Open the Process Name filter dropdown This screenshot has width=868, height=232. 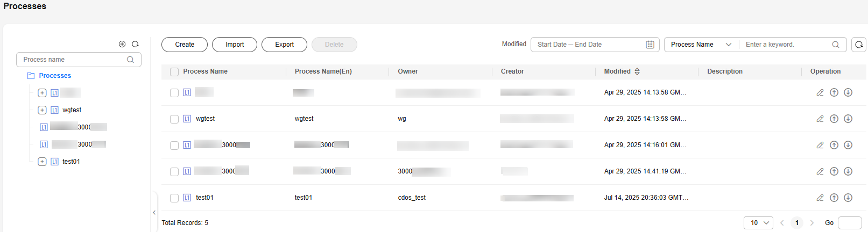[701, 45]
